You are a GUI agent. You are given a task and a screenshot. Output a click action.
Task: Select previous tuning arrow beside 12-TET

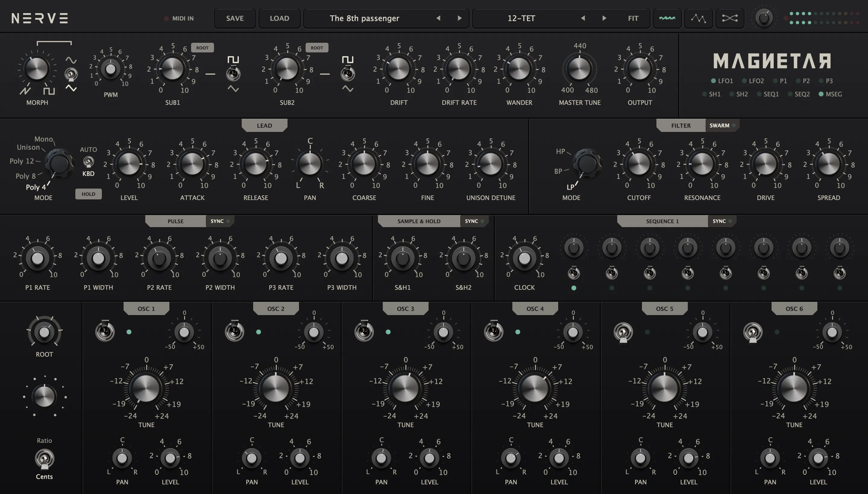[x=583, y=18]
